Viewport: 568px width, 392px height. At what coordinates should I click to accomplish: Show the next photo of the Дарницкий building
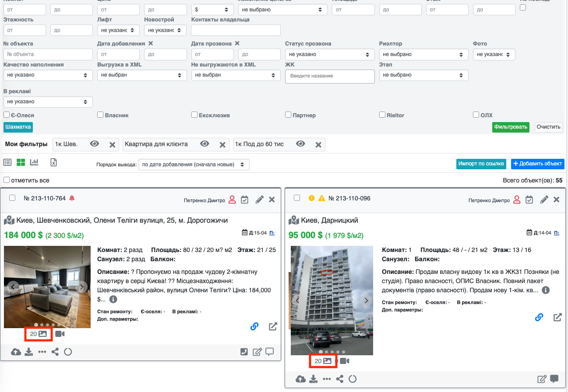click(367, 301)
